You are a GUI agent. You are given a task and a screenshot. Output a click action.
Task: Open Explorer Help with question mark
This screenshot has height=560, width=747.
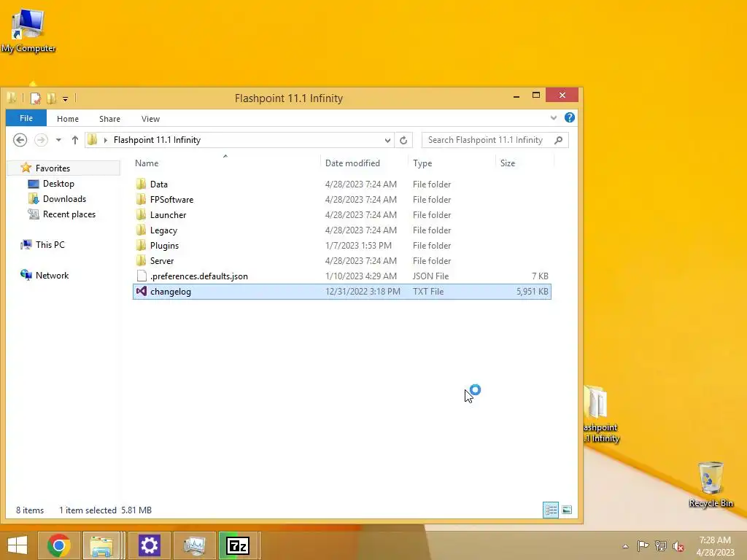click(569, 117)
